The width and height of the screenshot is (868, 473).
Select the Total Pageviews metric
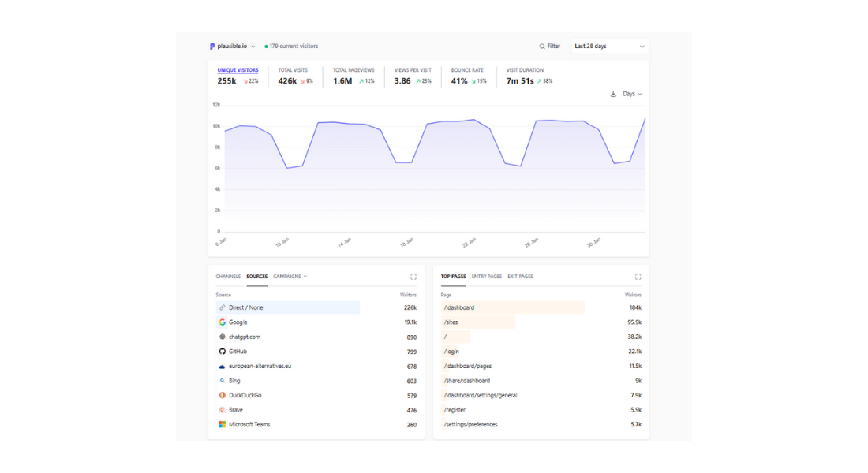(354, 76)
